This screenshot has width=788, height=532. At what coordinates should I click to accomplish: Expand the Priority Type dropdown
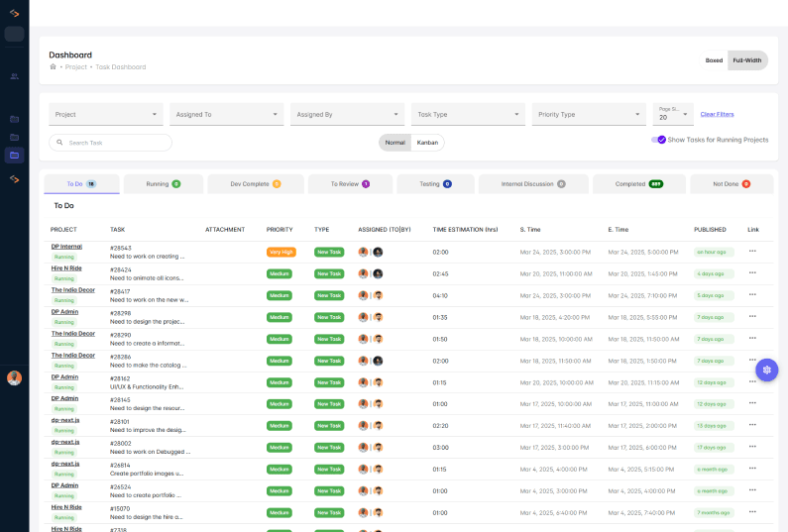point(589,115)
